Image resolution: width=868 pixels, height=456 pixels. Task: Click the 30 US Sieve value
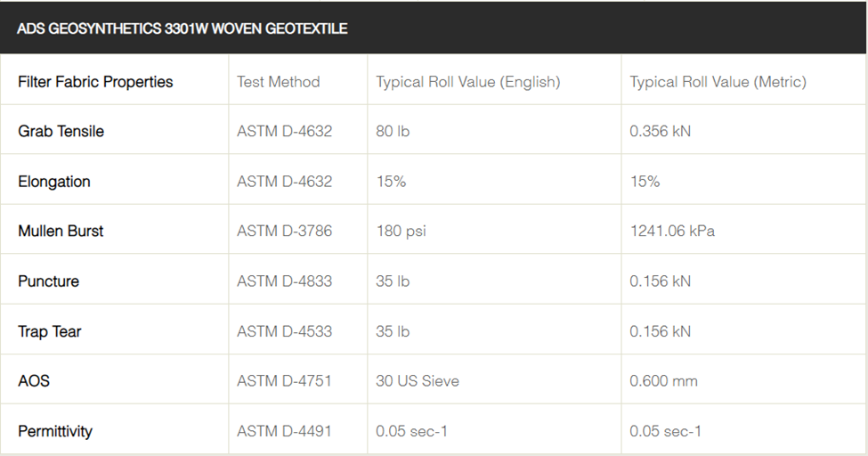point(418,381)
